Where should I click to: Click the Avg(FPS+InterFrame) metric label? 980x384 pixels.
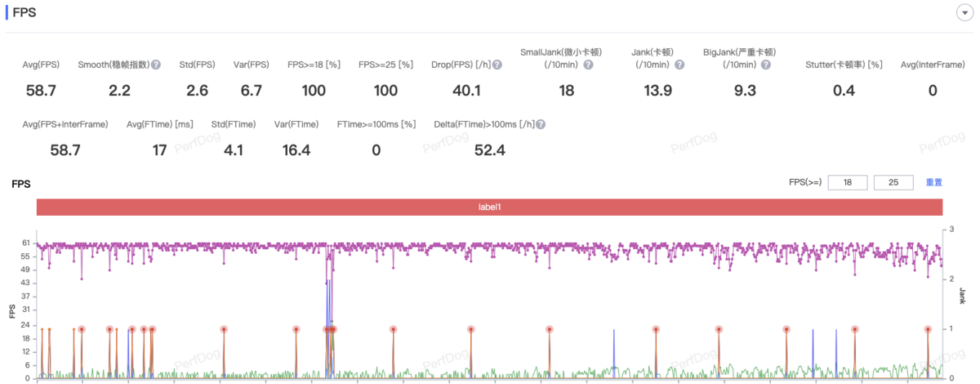click(65, 124)
